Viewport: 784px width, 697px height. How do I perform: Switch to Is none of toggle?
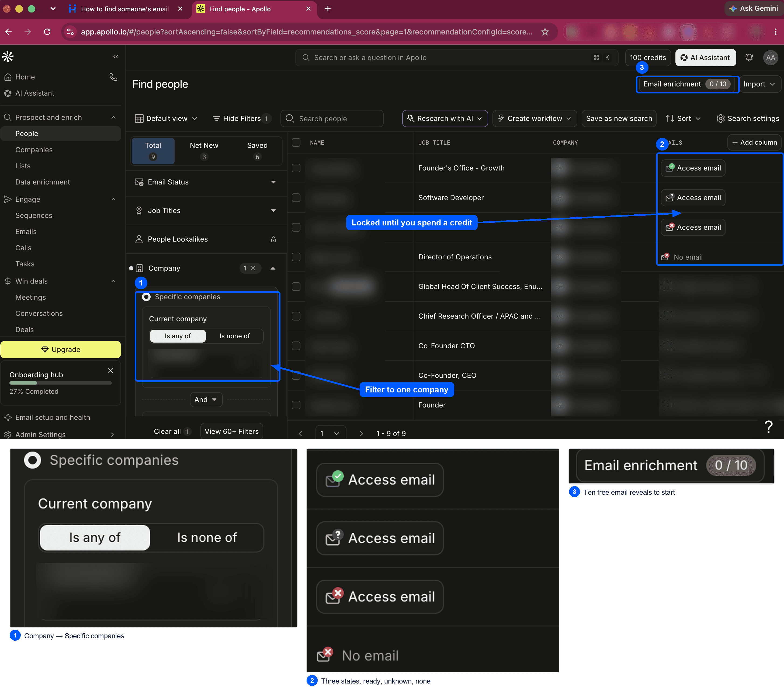pyautogui.click(x=234, y=336)
